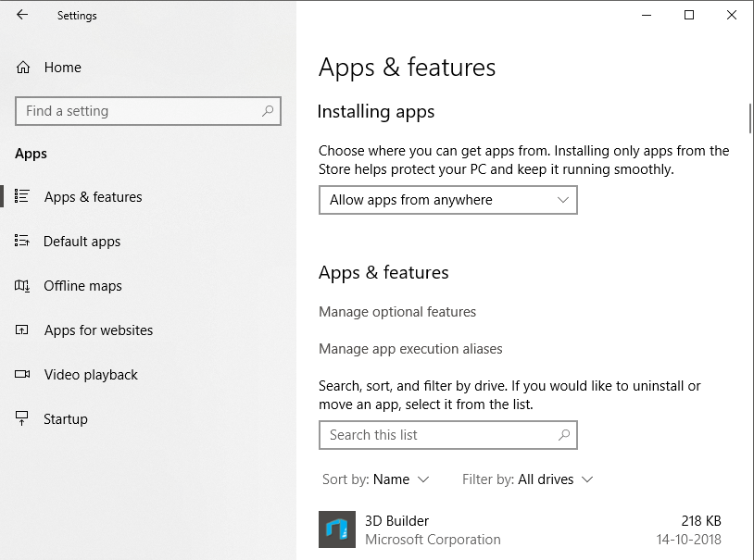Click the Apps & features sidebar icon
The image size is (754, 560).
22,197
